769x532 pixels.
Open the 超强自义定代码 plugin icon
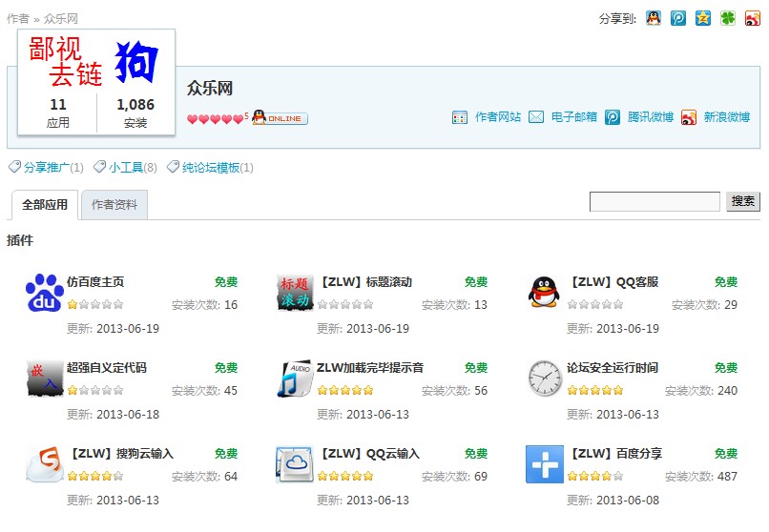click(45, 379)
